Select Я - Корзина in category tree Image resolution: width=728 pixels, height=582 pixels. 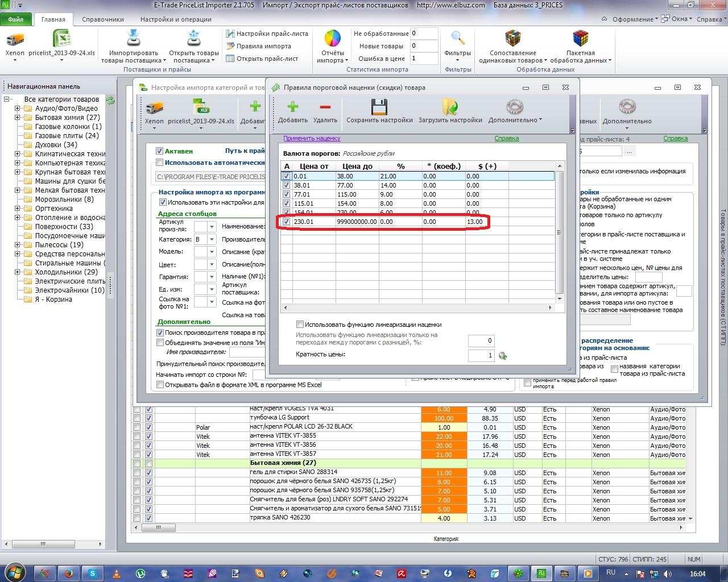point(53,300)
